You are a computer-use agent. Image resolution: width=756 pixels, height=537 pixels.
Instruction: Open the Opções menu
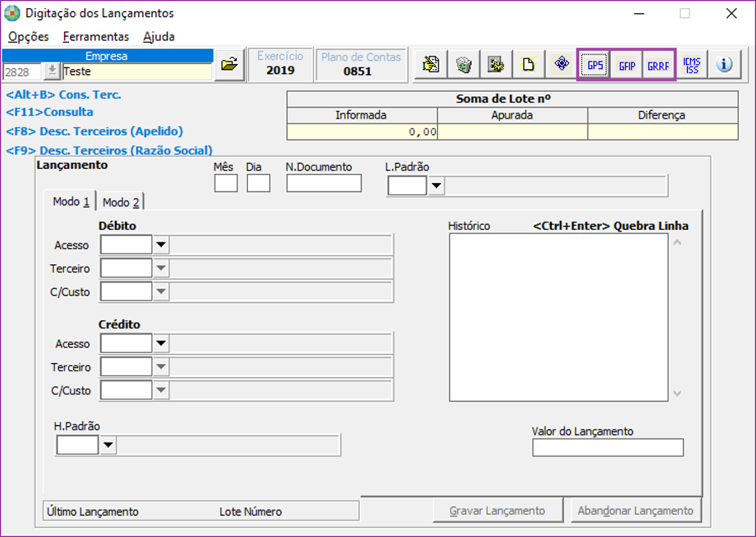point(29,37)
